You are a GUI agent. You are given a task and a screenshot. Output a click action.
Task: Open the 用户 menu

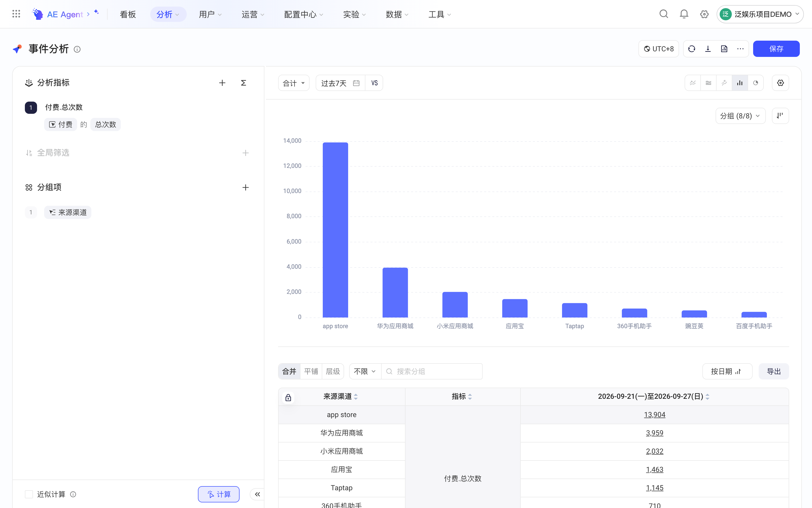point(210,14)
